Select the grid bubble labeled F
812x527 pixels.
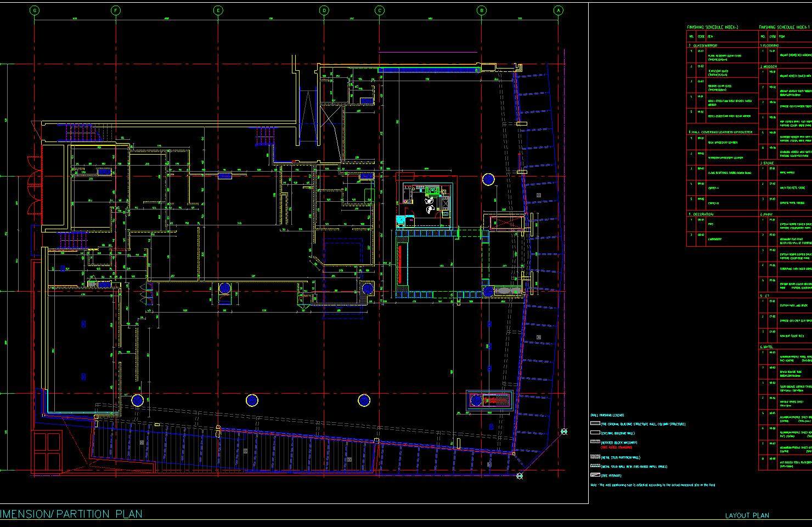(x=116, y=10)
